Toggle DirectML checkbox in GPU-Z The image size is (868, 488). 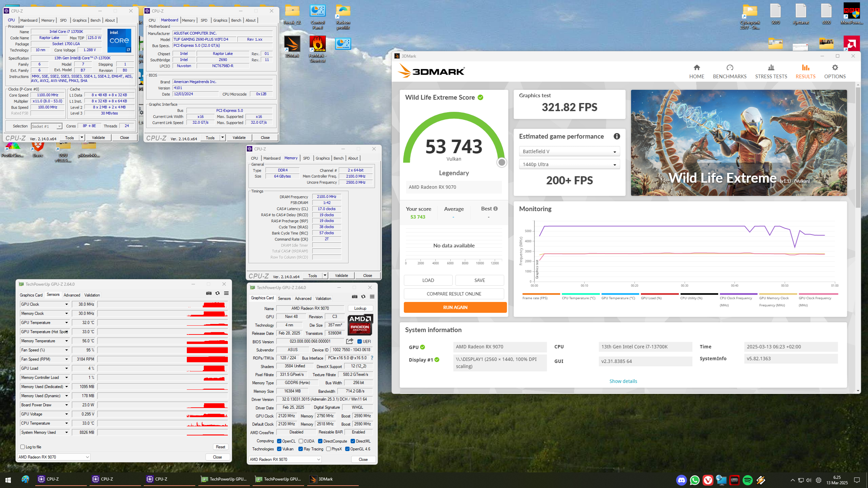353,441
